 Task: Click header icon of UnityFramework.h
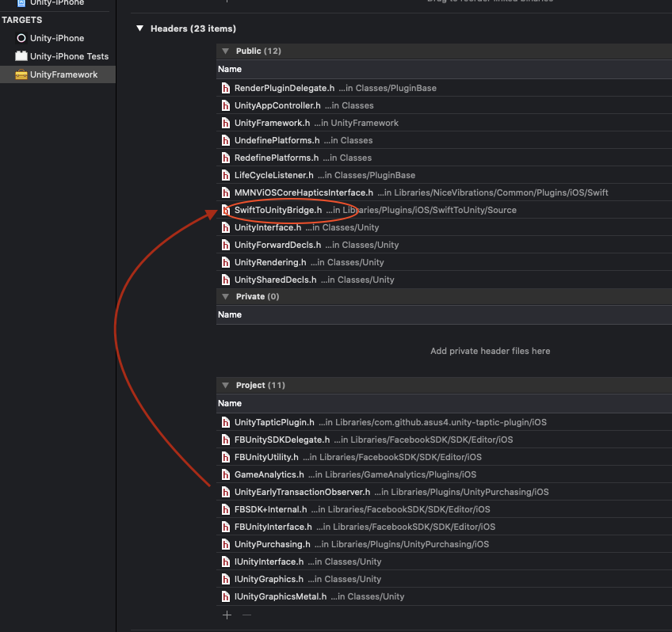(x=225, y=123)
